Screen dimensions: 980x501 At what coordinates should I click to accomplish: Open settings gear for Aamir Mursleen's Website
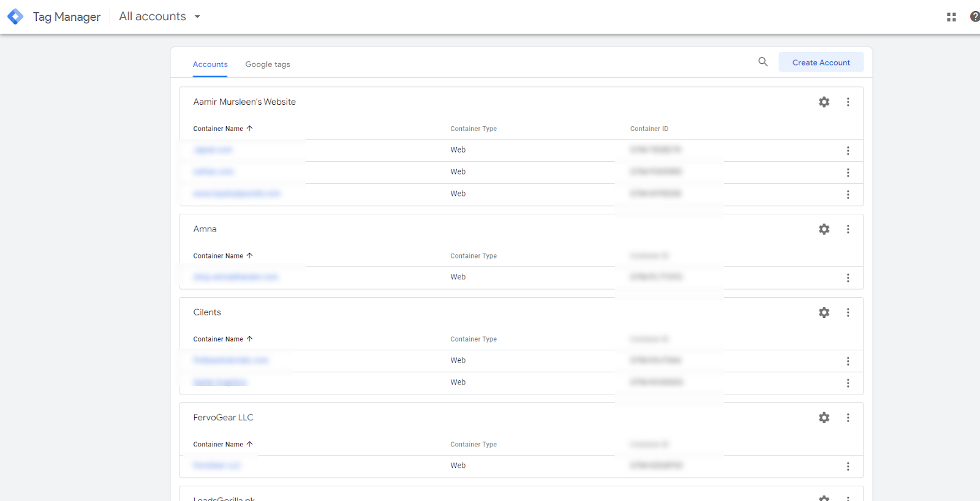point(824,102)
